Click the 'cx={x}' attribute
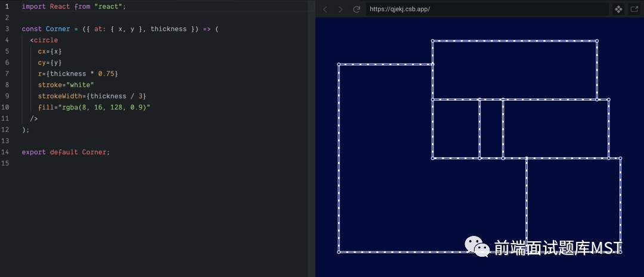 49,51
